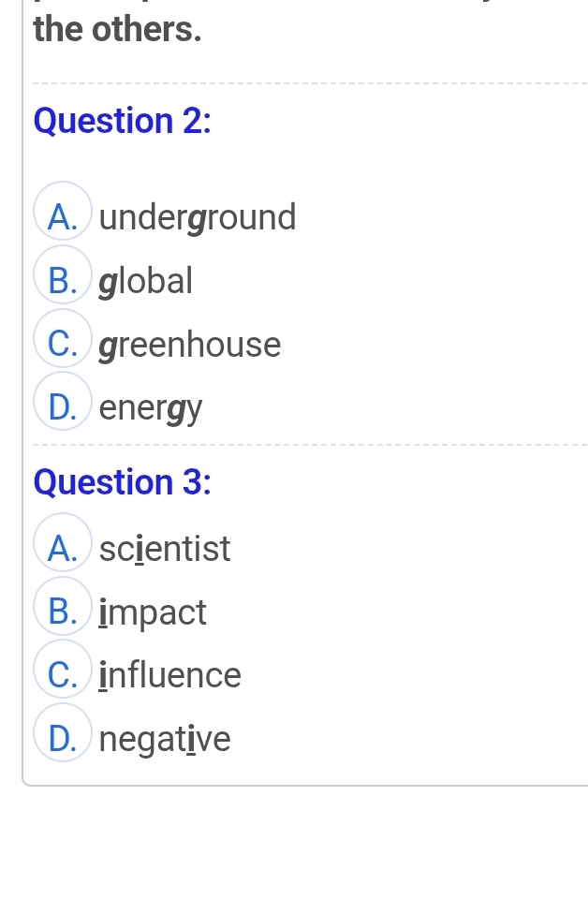
Task: Choose option B circle for global
Action: (x=63, y=279)
